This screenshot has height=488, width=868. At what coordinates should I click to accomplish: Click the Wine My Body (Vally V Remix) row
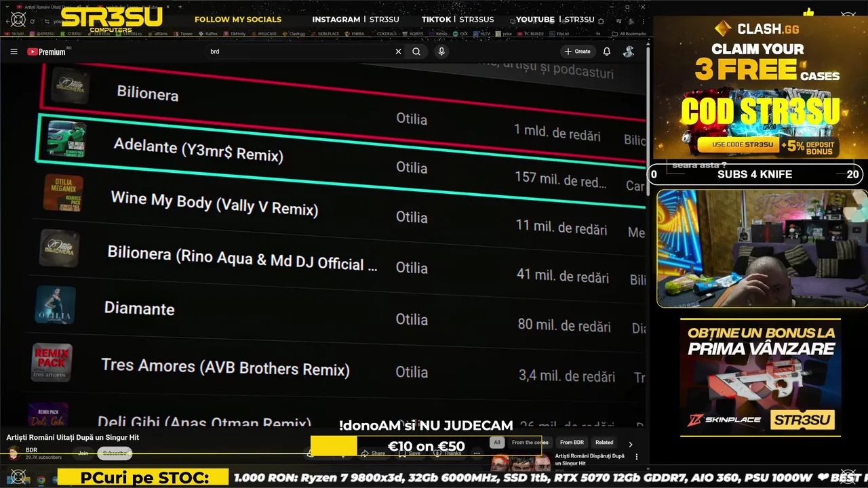click(x=339, y=210)
